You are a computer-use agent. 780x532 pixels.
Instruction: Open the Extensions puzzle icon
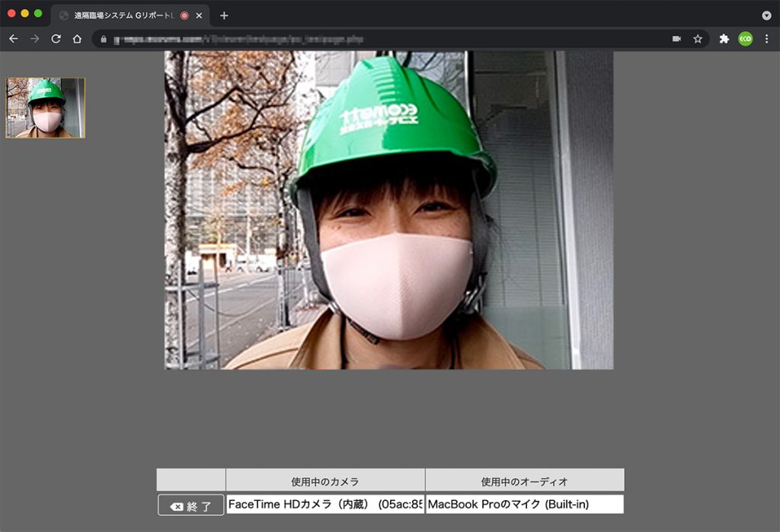pos(724,39)
